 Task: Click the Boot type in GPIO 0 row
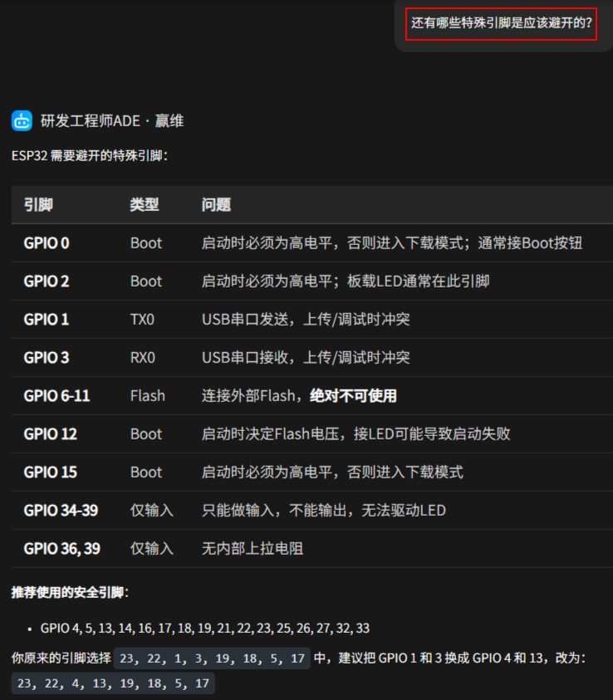tap(146, 243)
